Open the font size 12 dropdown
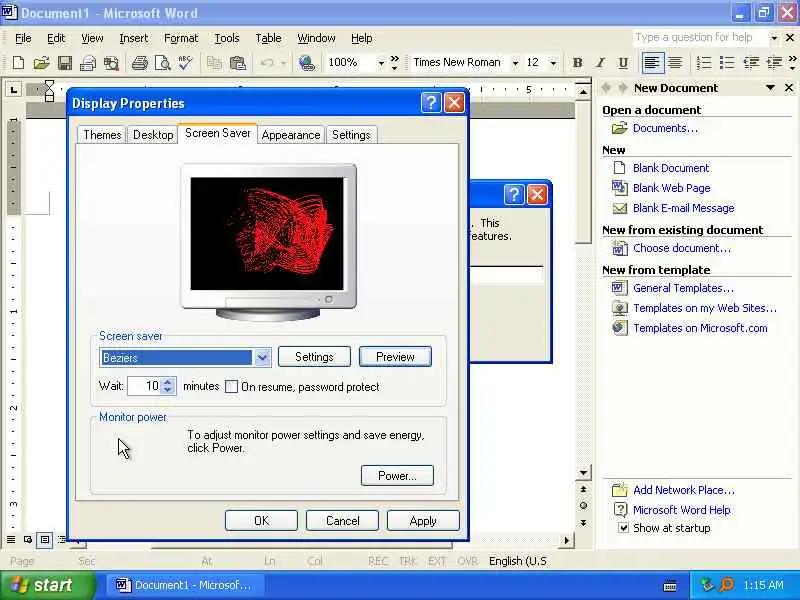 [x=553, y=63]
